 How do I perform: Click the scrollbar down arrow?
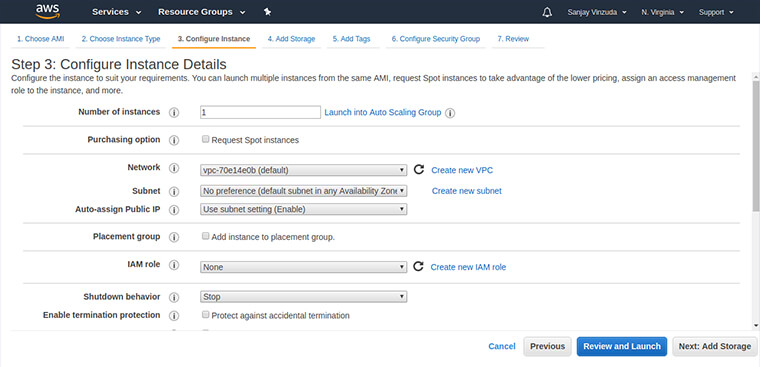[x=756, y=325]
